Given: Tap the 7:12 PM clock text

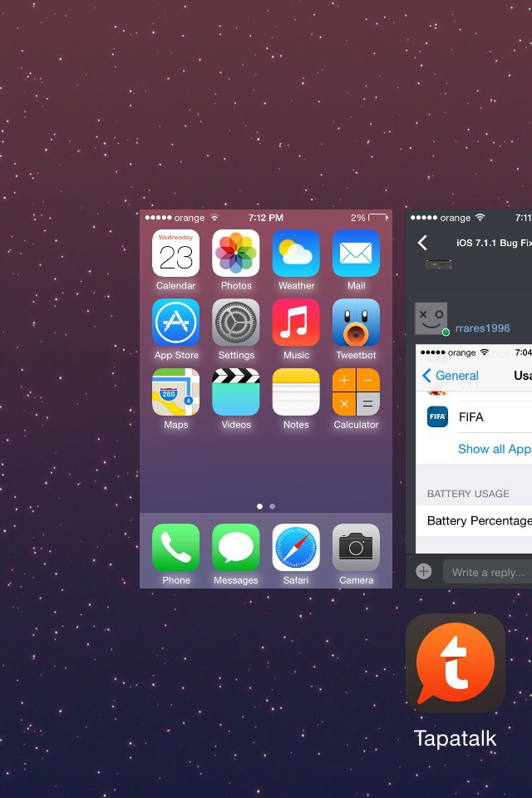Looking at the screenshot, I should point(266,218).
